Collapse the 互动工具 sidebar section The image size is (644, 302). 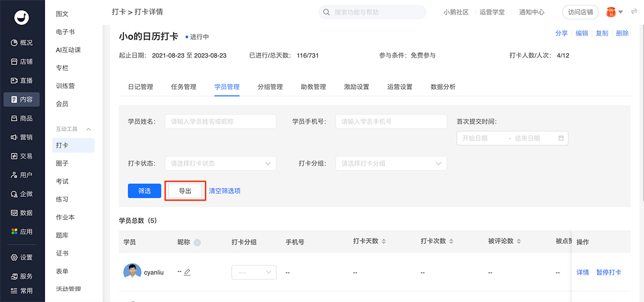tap(89, 129)
